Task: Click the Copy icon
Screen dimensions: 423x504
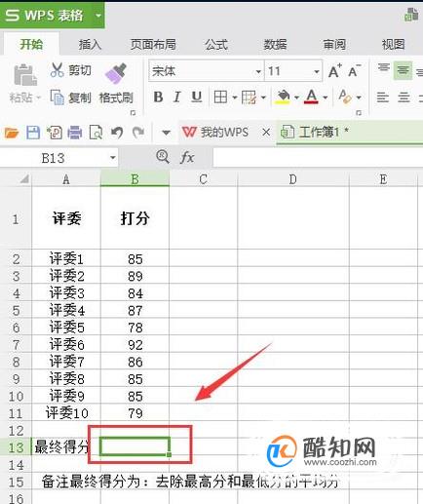Action: click(58, 97)
